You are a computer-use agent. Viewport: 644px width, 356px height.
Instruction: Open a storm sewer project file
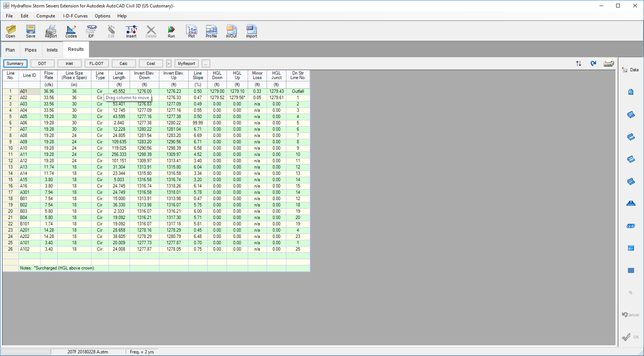pyautogui.click(x=10, y=31)
